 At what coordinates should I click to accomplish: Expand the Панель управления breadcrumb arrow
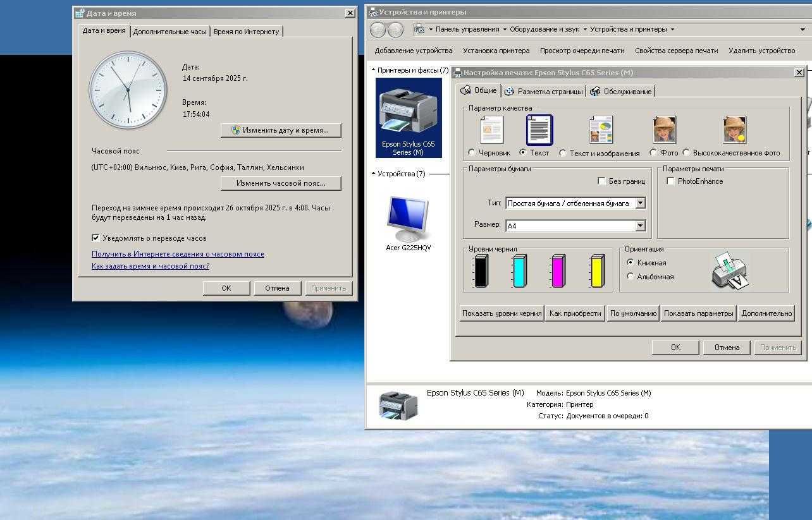point(505,29)
